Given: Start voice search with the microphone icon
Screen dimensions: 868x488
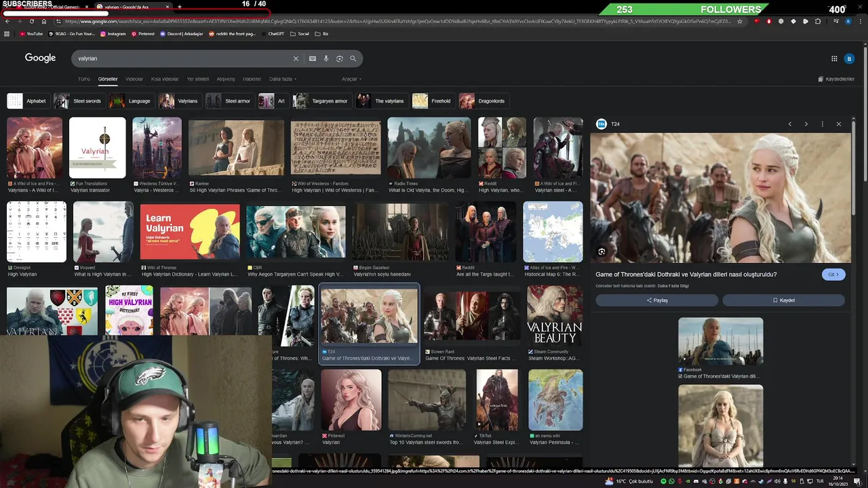Looking at the screenshot, I should 326,58.
